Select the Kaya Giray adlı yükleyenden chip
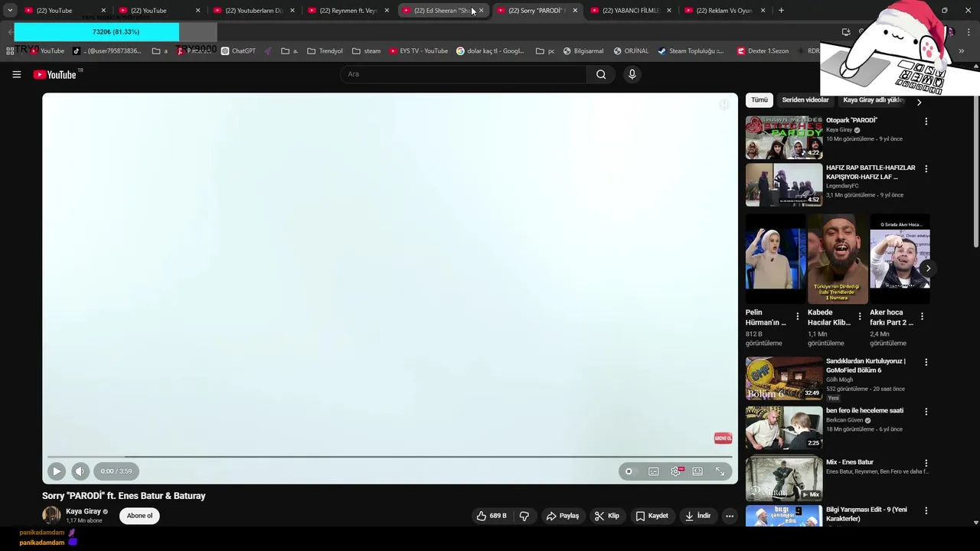Viewport: 980px width, 551px height. pyautogui.click(x=874, y=100)
